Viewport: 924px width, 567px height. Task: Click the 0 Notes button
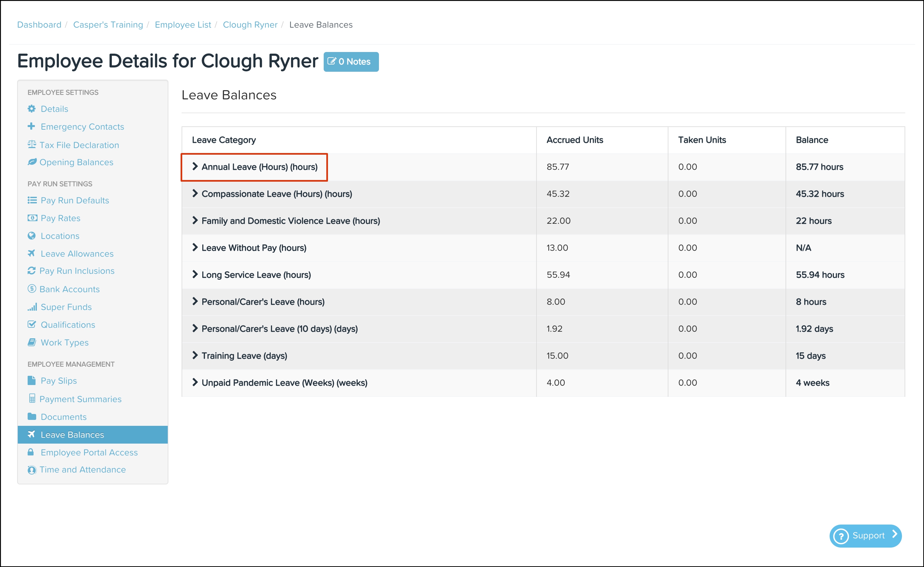click(351, 62)
